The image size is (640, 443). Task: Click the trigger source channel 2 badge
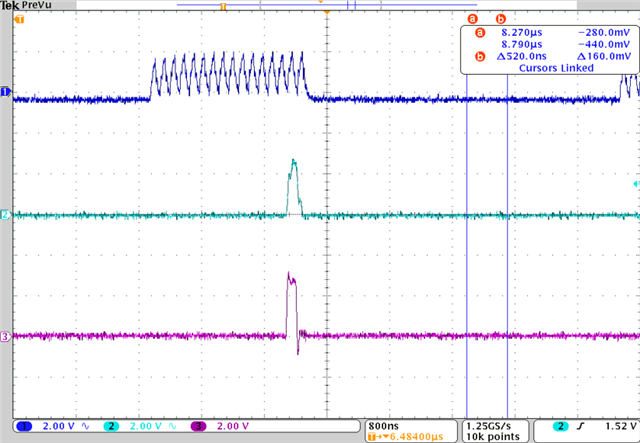click(561, 426)
